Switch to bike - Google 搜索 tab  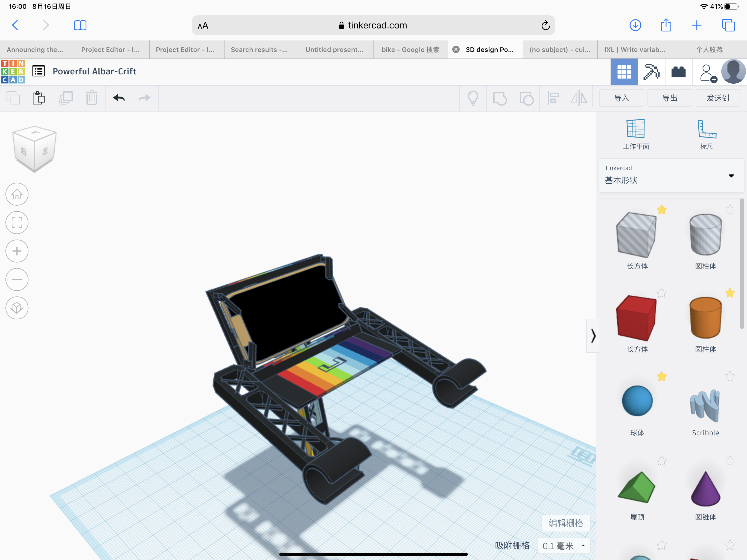pyautogui.click(x=410, y=50)
